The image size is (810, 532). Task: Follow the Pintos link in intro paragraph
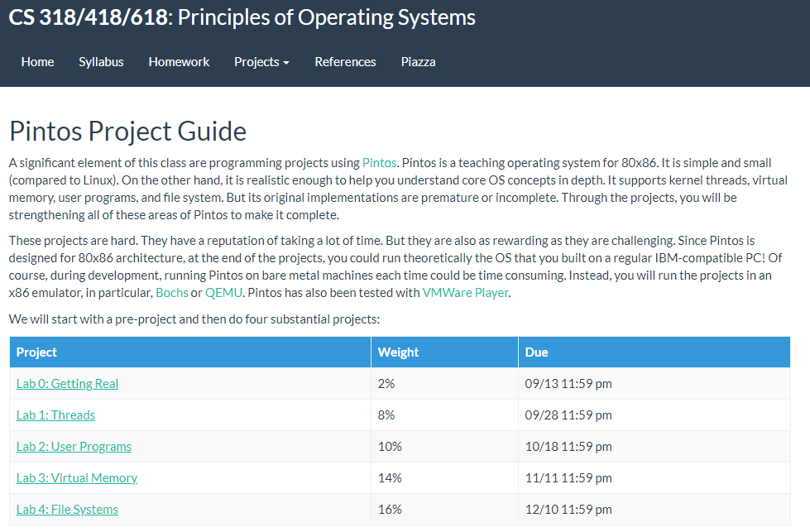[x=379, y=162]
